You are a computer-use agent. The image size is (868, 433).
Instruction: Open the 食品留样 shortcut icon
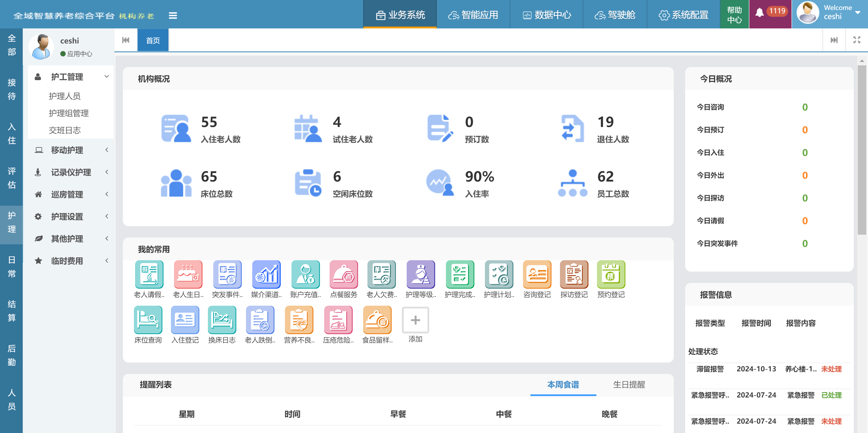(x=377, y=320)
